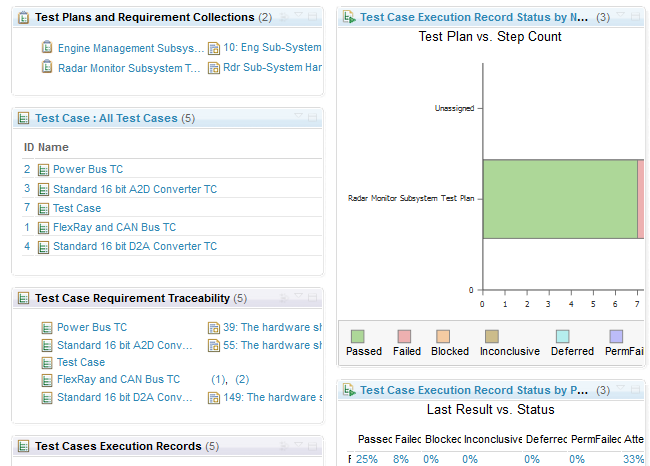Open Standard 16 bit A2D Converter TC in All Test Cases

[x=134, y=189]
